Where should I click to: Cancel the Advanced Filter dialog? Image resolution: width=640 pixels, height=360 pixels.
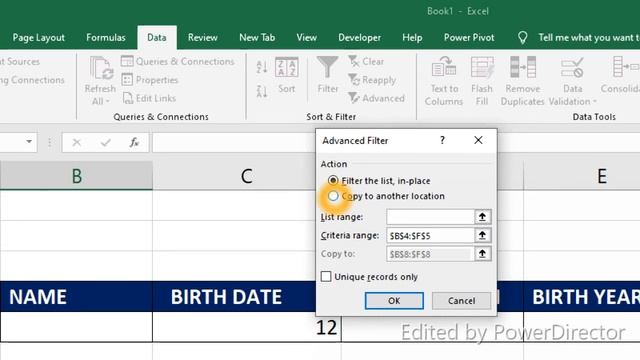click(x=461, y=301)
